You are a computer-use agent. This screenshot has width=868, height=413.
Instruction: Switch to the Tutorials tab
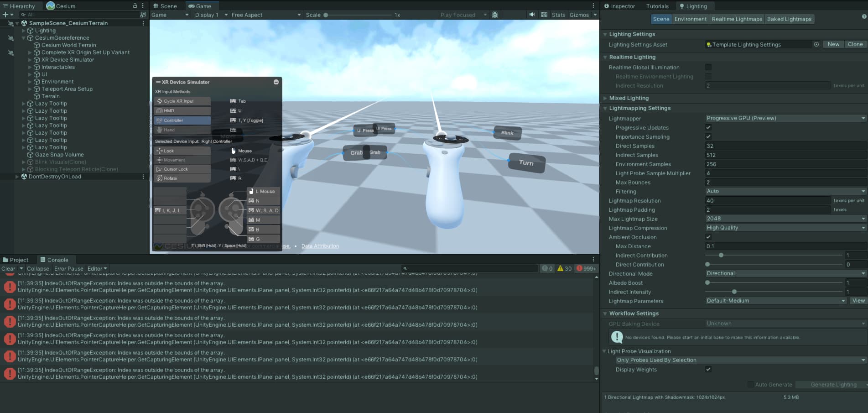click(657, 6)
